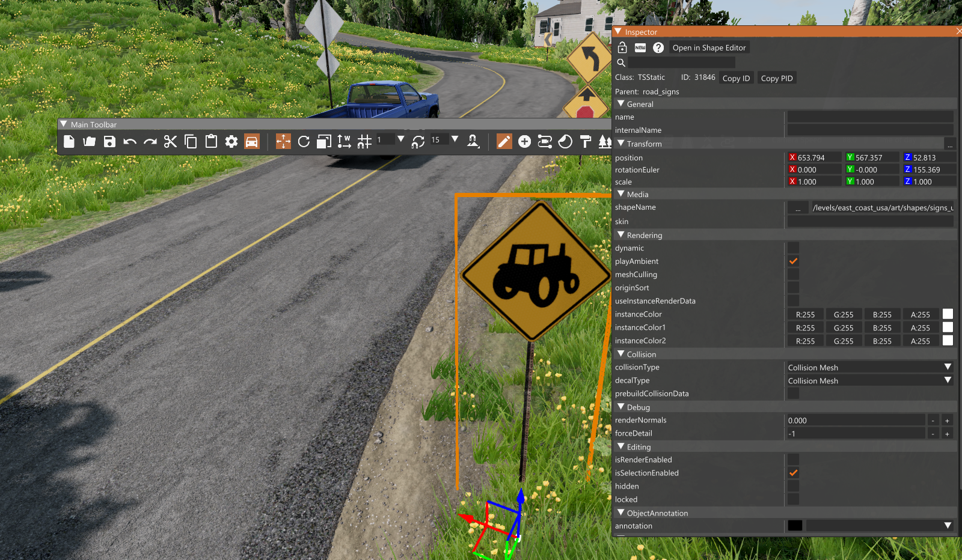Open Inspector help with the question mark icon
The width and height of the screenshot is (962, 560).
coord(658,47)
